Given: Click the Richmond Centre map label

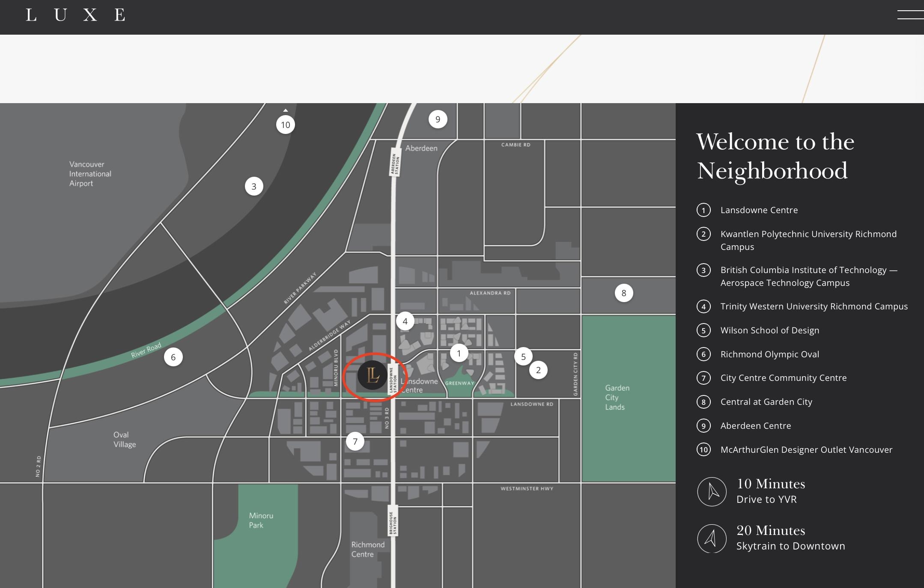Looking at the screenshot, I should coord(368,549).
